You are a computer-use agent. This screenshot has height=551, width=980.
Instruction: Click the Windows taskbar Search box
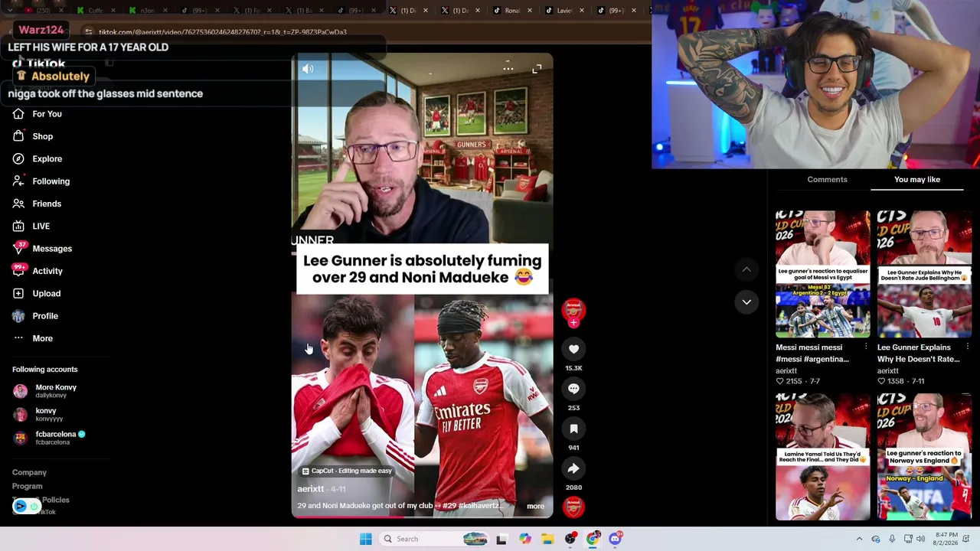[433, 539]
